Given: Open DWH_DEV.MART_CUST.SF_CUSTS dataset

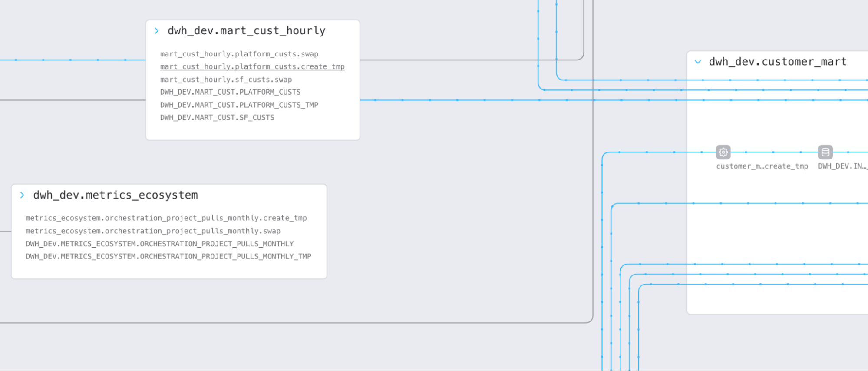Looking at the screenshot, I should pos(217,118).
